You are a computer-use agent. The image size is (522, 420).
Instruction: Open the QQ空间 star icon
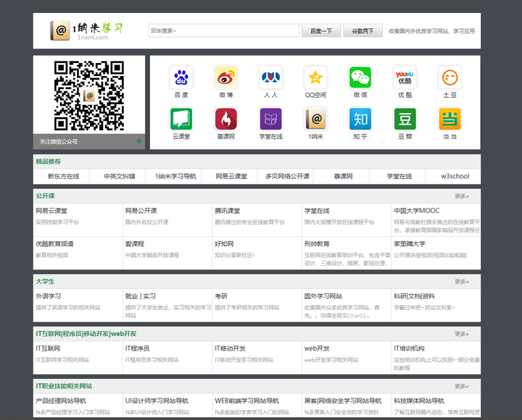[315, 77]
